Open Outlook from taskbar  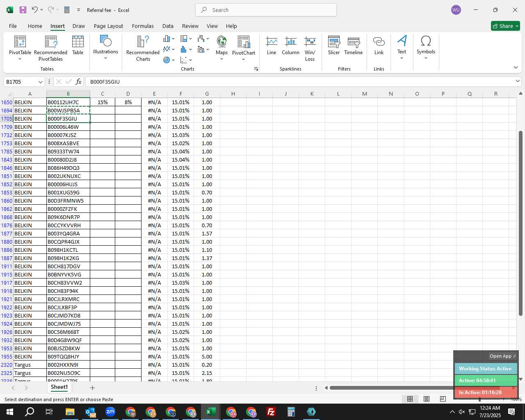(x=90, y=412)
